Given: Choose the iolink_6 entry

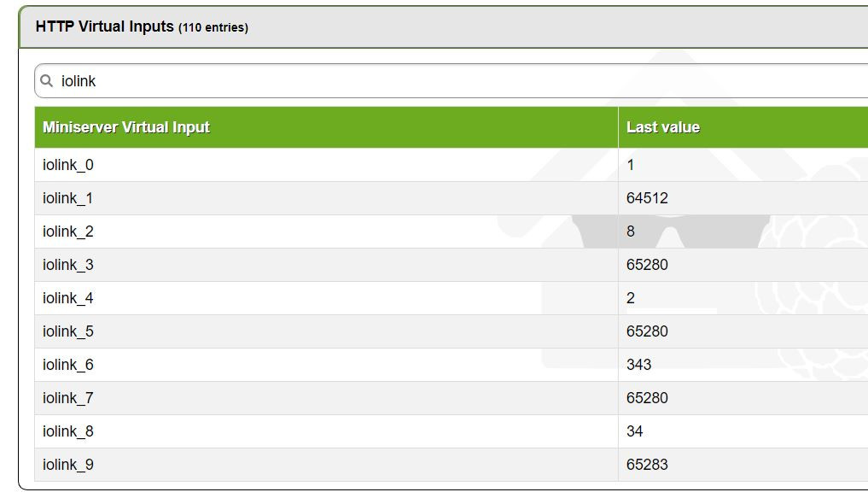Looking at the screenshot, I should click(68, 365).
